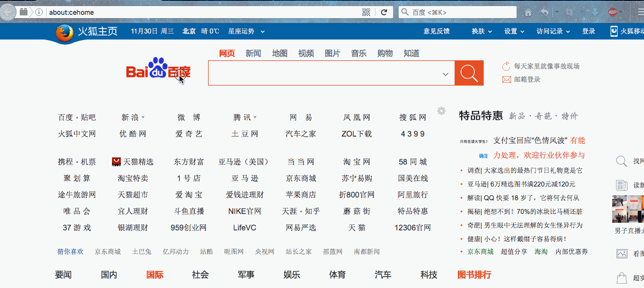Open the 12306官网 link
Viewport: 644px width, 288px height.
tap(413, 228)
